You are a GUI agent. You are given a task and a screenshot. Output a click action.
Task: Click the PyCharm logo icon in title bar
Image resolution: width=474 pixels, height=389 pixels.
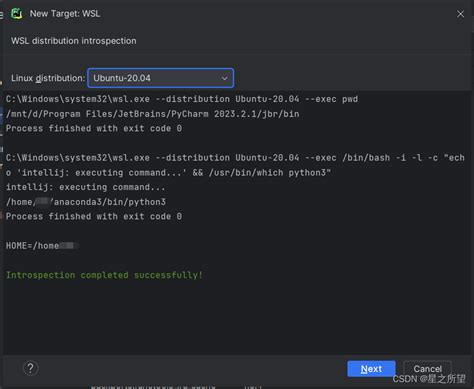coord(17,14)
